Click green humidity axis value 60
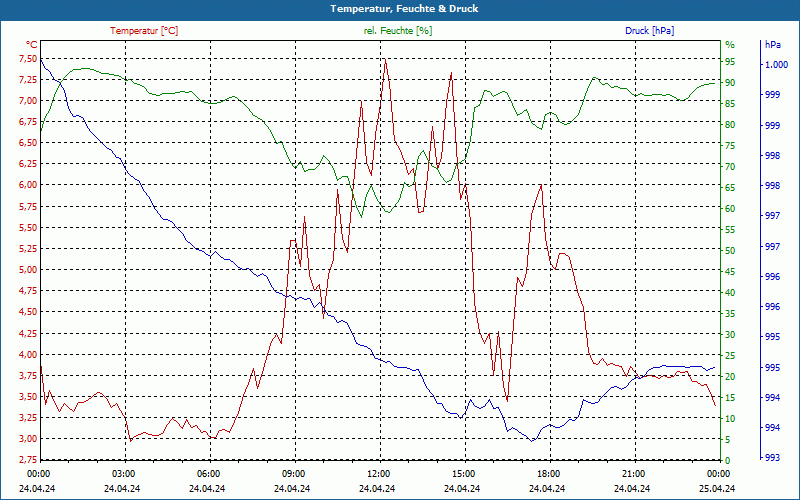The image size is (800, 500). click(x=730, y=209)
